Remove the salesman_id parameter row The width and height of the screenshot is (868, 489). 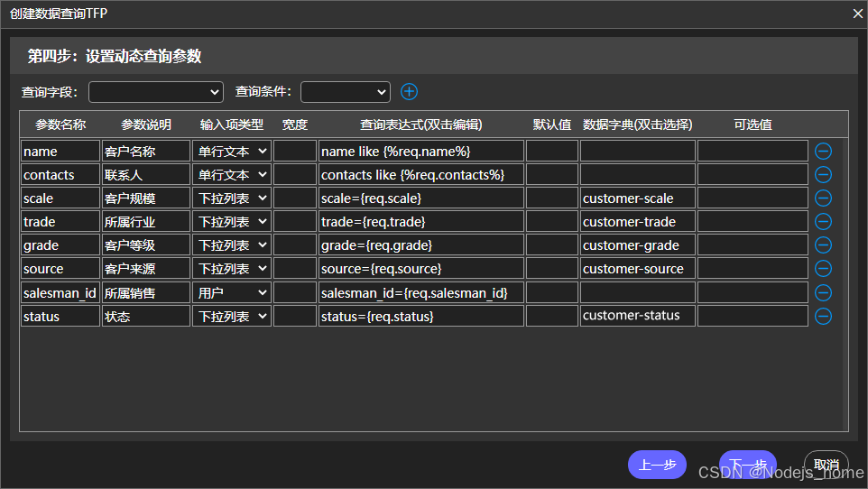(823, 292)
